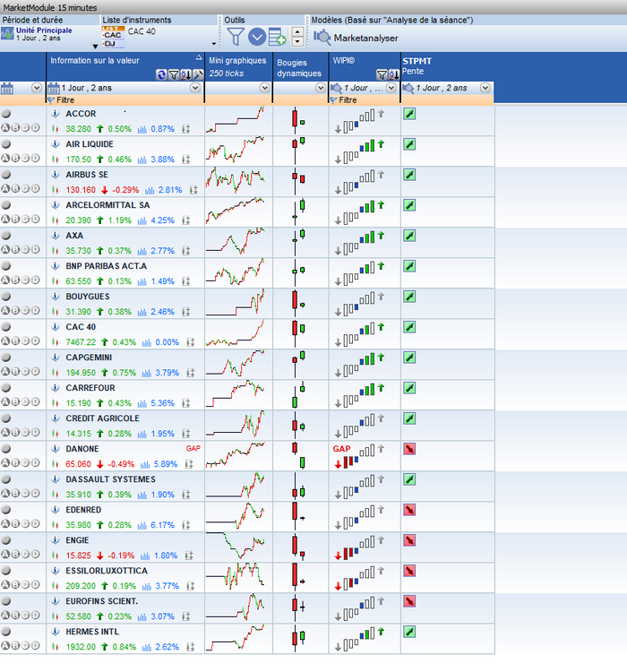Click the dynamic candle for HERMES INTL
Viewport: 627px width, 672px height.
(x=300, y=638)
